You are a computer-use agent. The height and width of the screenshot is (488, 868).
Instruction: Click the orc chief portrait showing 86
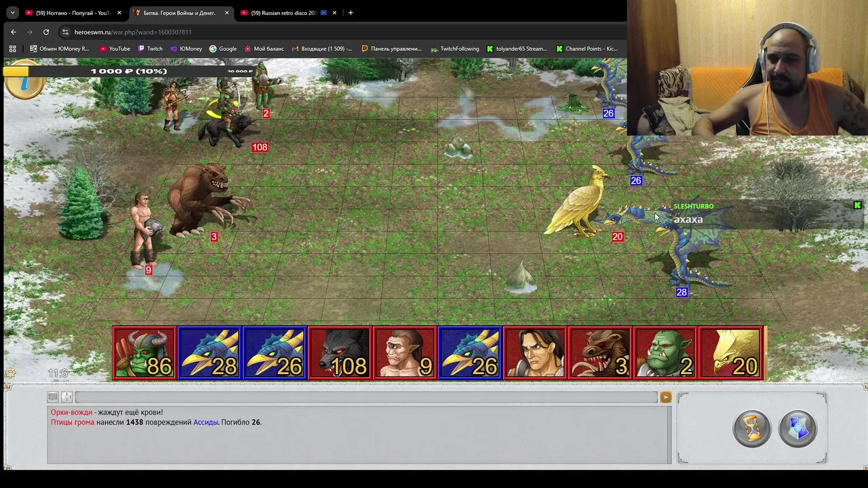(x=144, y=353)
